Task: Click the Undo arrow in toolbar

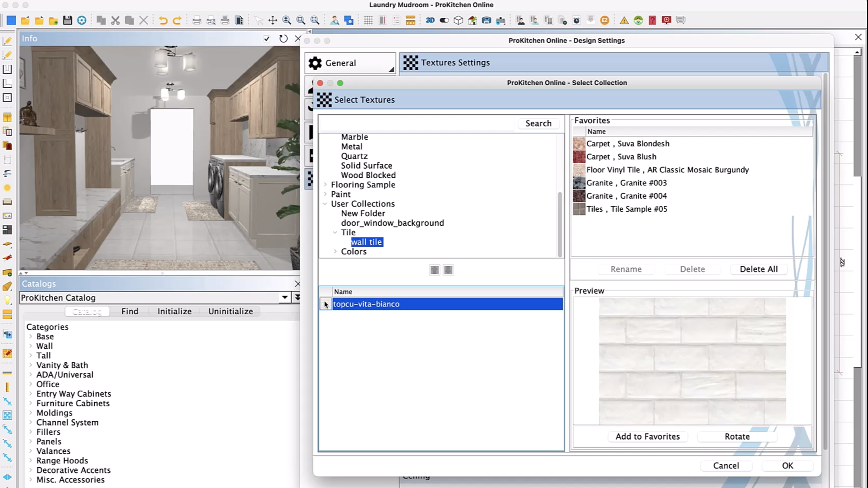Action: pyautogui.click(x=163, y=20)
